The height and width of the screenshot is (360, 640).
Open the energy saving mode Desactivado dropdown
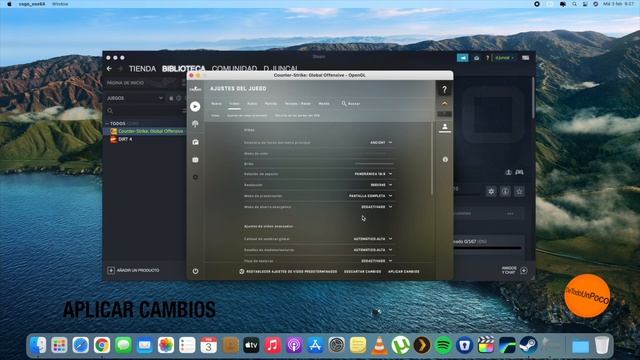point(377,207)
